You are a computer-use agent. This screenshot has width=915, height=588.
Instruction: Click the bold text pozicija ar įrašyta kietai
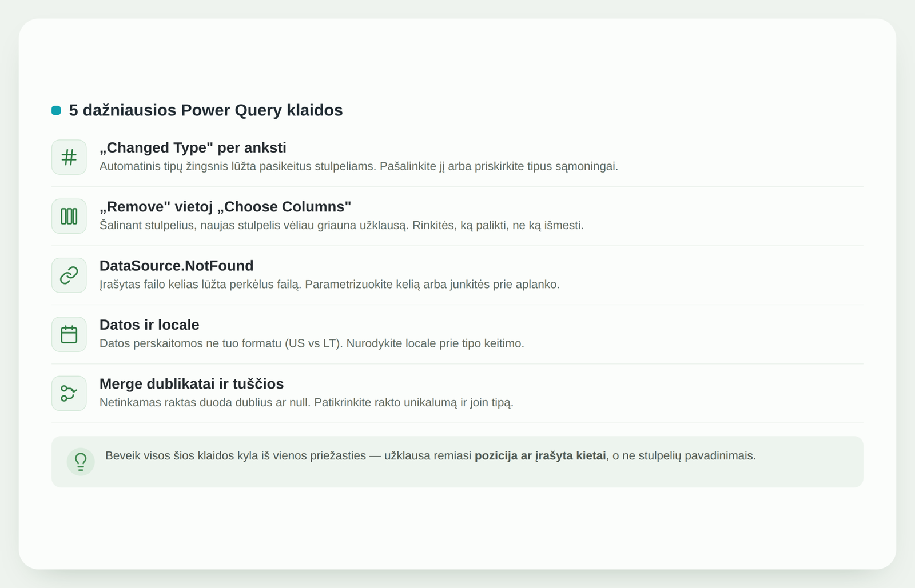[x=540, y=455]
